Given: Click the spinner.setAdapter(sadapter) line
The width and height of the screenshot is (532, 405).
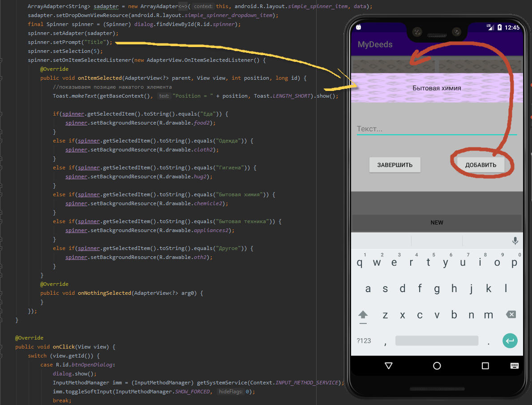Looking at the screenshot, I should 73,33.
